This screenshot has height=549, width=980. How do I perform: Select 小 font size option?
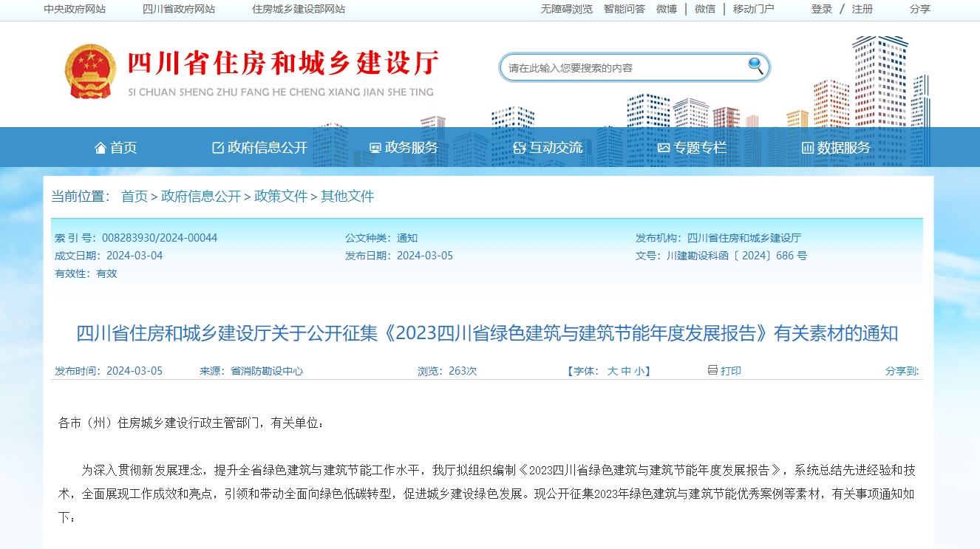(x=639, y=370)
